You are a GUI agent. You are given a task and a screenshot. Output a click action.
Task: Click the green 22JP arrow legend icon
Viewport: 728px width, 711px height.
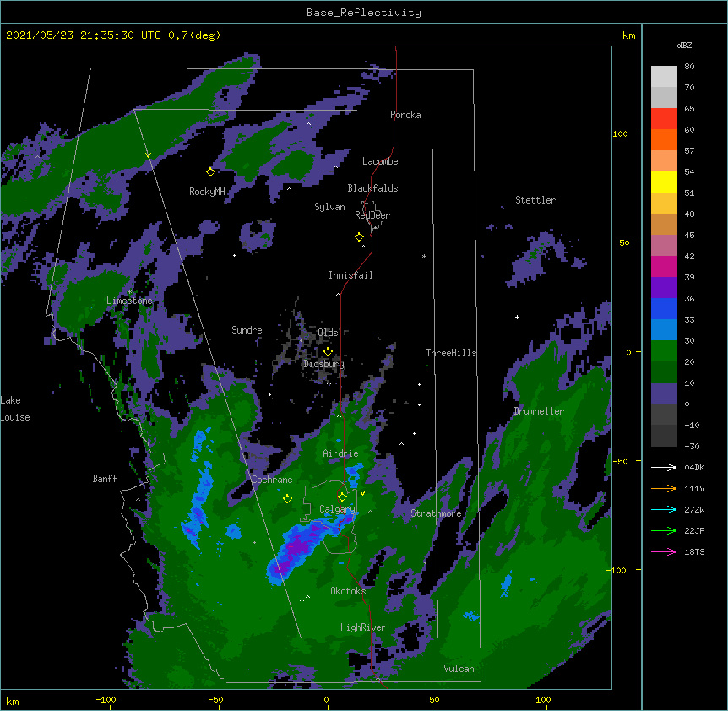coord(664,530)
